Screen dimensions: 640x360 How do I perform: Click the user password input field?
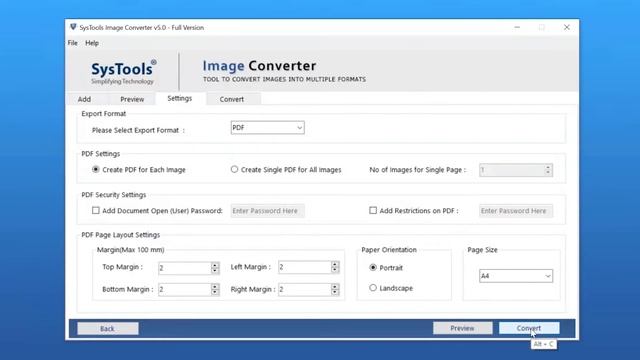[267, 211]
